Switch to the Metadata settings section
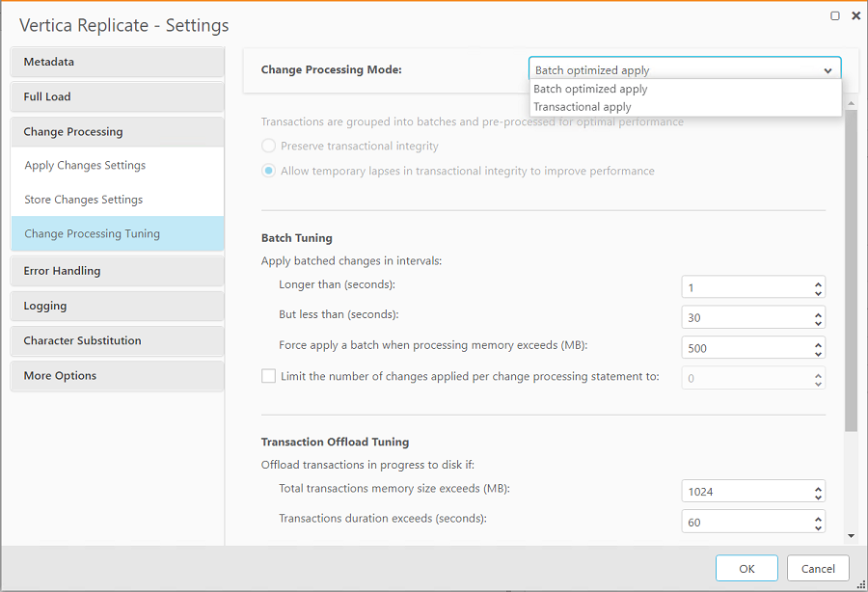 pos(117,62)
